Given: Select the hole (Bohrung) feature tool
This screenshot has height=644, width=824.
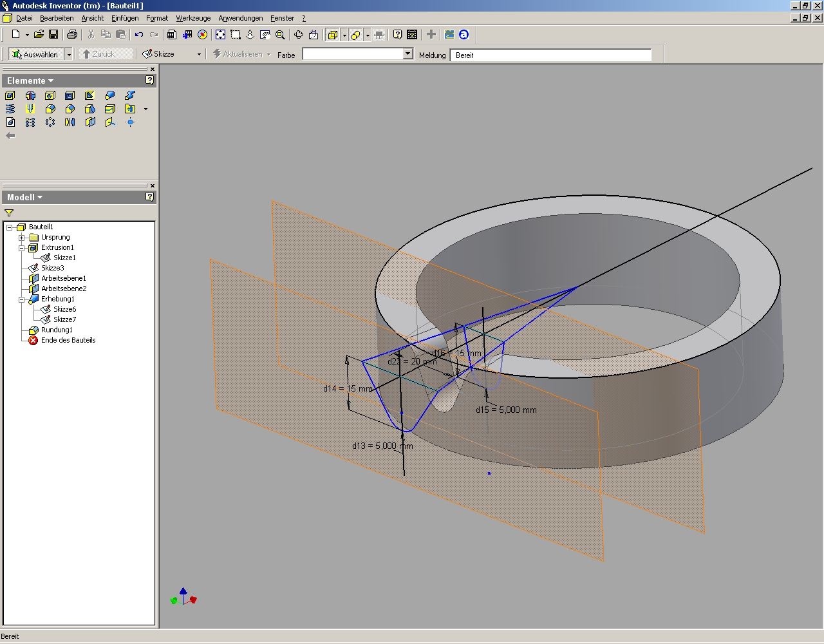Looking at the screenshot, I should [50, 95].
